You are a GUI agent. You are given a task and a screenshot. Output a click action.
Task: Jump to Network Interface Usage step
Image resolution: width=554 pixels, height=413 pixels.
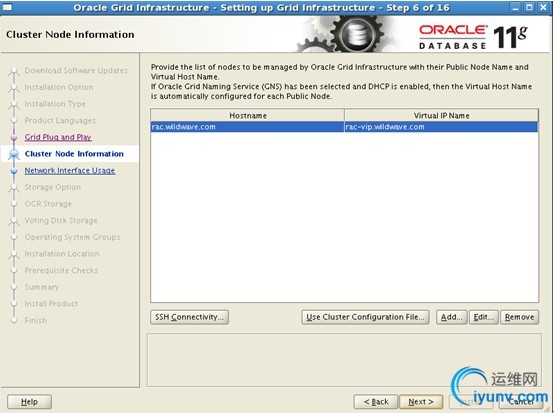click(70, 171)
